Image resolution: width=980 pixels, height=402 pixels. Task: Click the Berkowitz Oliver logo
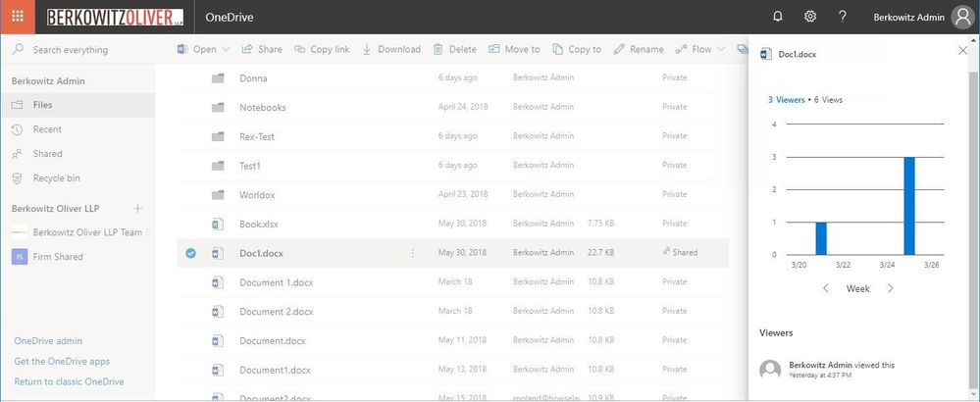click(x=115, y=17)
